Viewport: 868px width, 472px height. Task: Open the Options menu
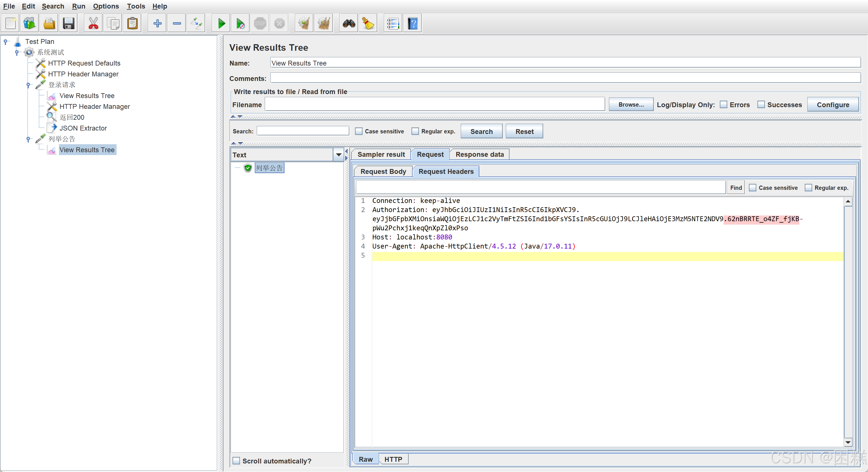coord(106,6)
